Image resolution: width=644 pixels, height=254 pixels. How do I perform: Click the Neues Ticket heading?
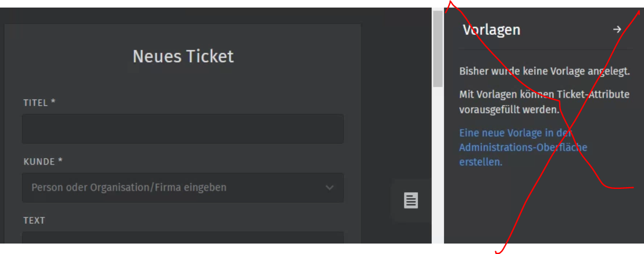183,56
